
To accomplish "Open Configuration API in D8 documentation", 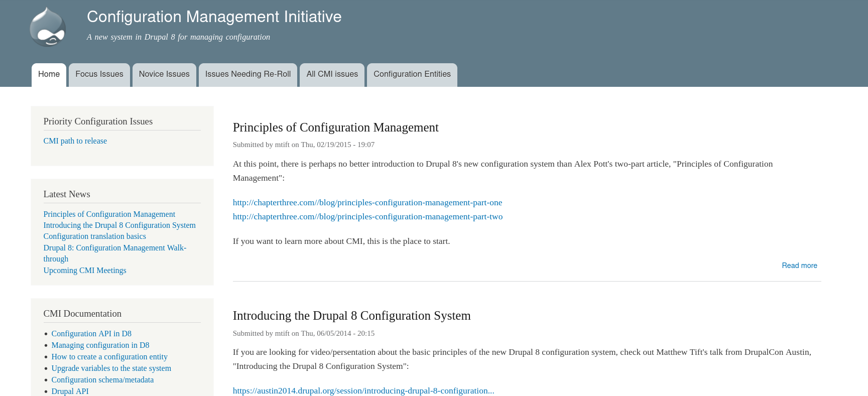I will pyautogui.click(x=91, y=334).
